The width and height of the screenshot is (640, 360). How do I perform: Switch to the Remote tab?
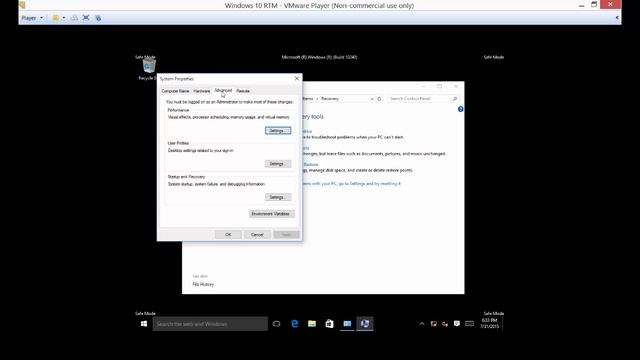coord(243,91)
